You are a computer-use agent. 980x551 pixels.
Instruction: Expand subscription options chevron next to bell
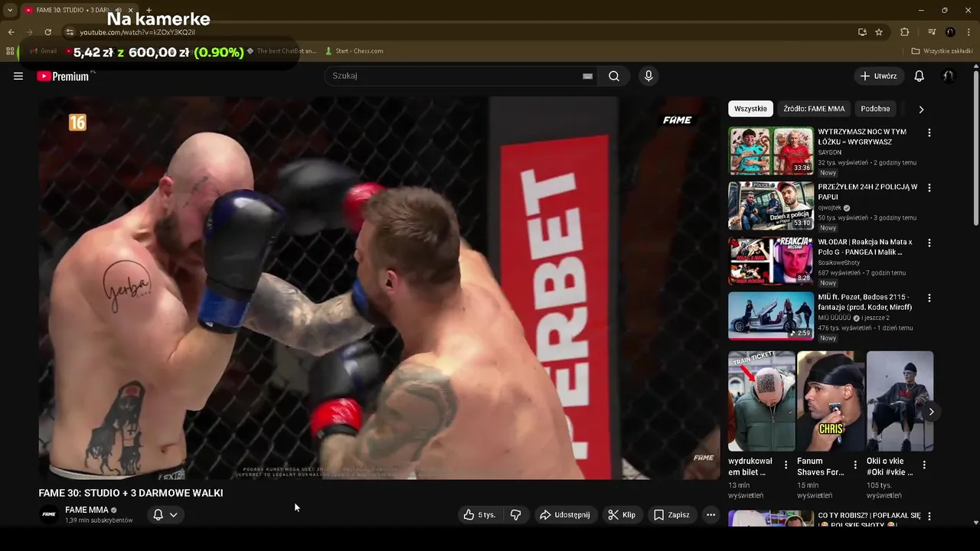tap(174, 515)
